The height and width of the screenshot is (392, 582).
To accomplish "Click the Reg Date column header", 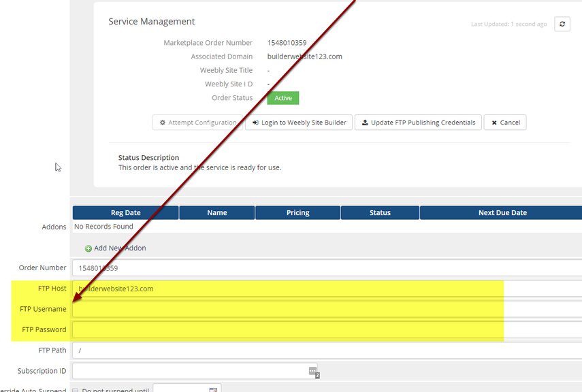I will pos(125,213).
